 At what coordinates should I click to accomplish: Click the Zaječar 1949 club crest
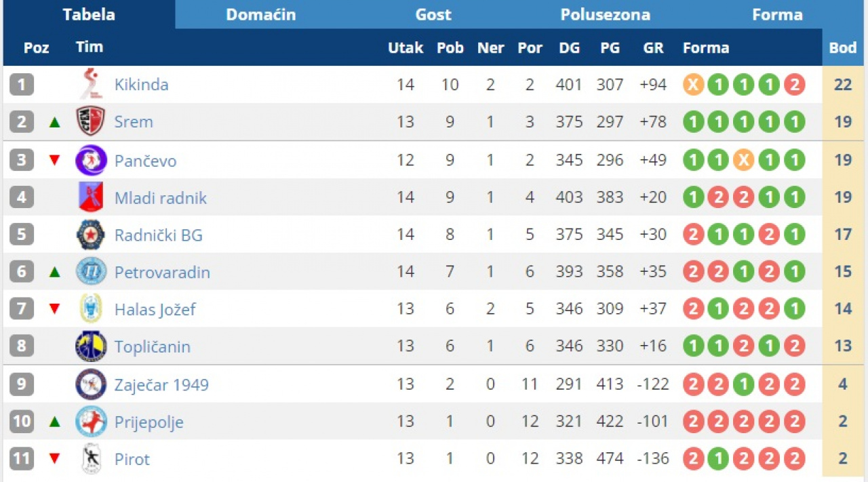pyautogui.click(x=90, y=384)
